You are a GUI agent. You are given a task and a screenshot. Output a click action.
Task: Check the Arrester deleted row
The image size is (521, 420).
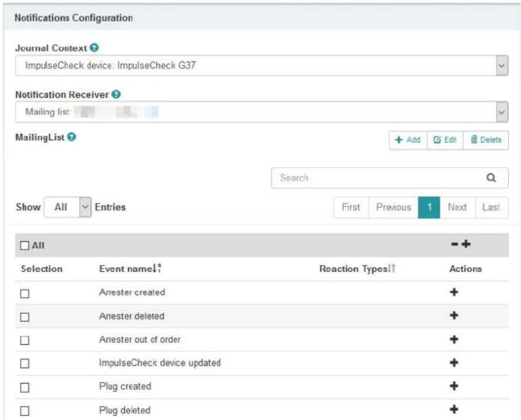(x=25, y=317)
